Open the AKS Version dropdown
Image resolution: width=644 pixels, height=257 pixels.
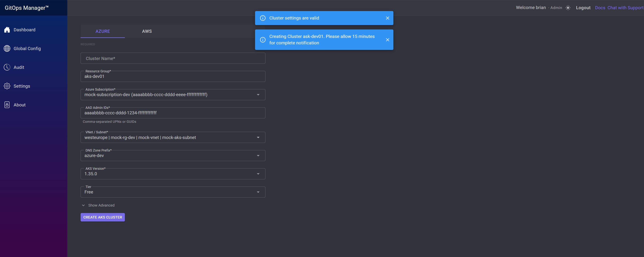[173, 174]
